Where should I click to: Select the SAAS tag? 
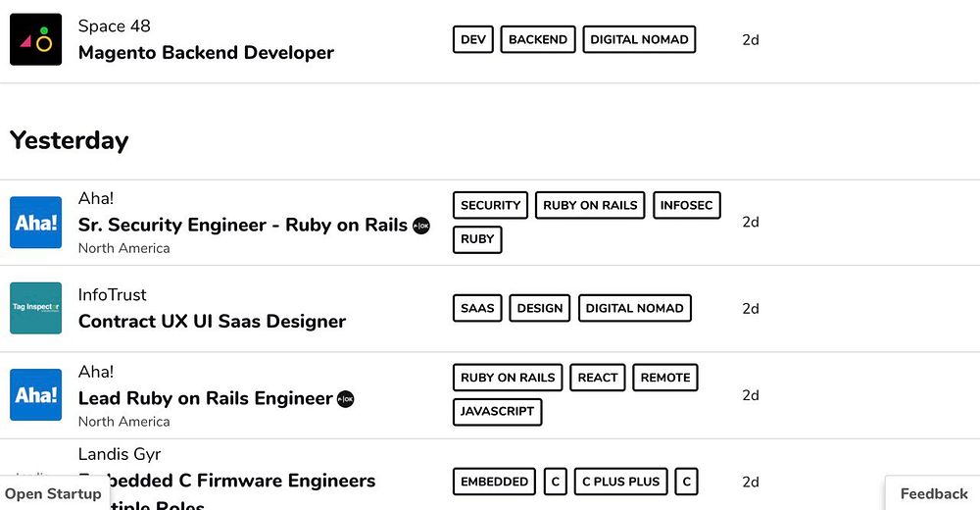[x=477, y=308]
